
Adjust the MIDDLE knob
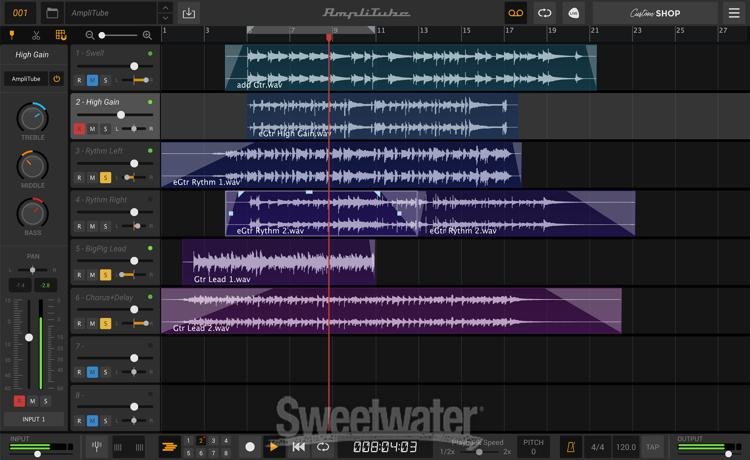point(33,165)
